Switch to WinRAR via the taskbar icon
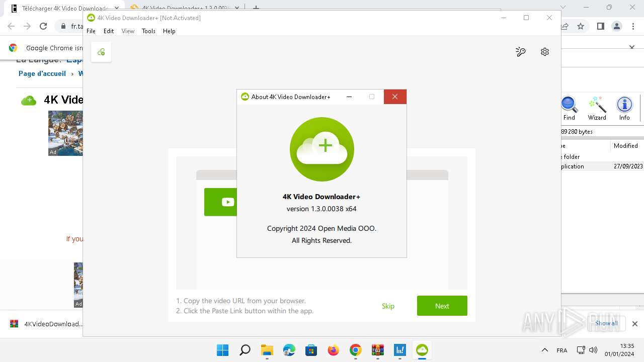This screenshot has height=362, width=644. [378, 350]
